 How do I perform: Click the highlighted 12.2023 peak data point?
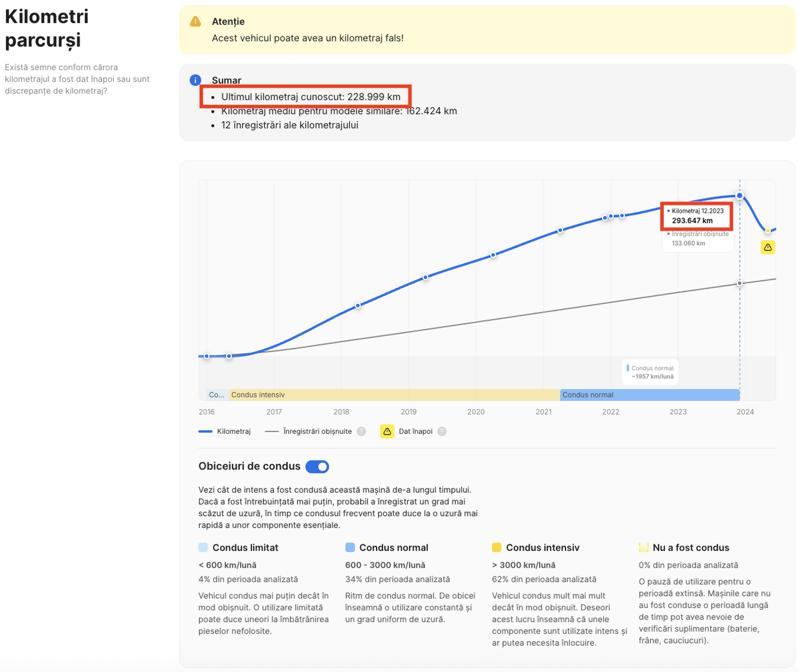coord(739,195)
